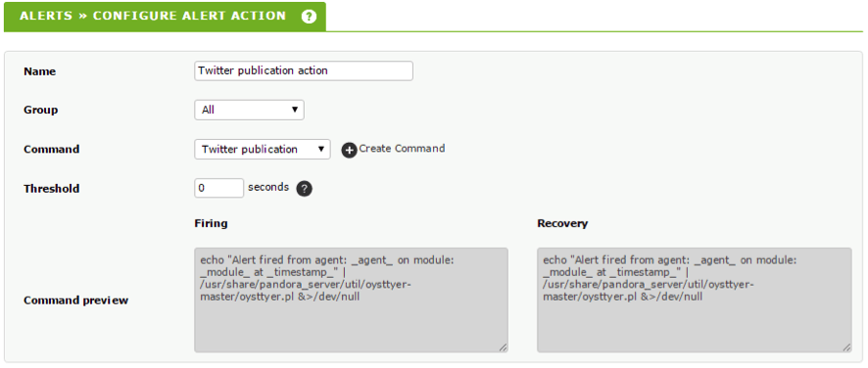Click the Group dropdown arrow

pos(295,110)
